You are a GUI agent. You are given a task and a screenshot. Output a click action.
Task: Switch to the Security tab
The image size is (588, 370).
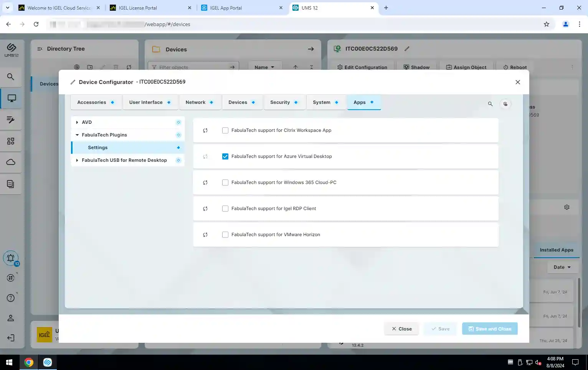tap(280, 102)
